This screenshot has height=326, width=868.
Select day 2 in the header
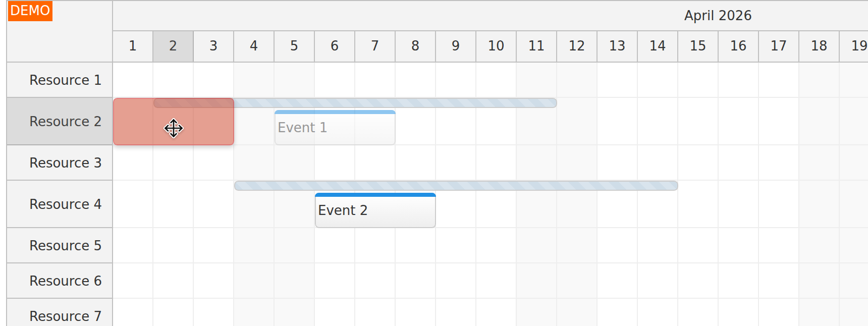(173, 46)
